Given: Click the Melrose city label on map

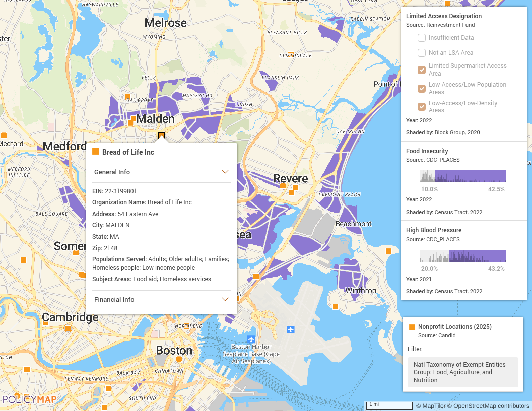Looking at the screenshot, I should tap(166, 23).
